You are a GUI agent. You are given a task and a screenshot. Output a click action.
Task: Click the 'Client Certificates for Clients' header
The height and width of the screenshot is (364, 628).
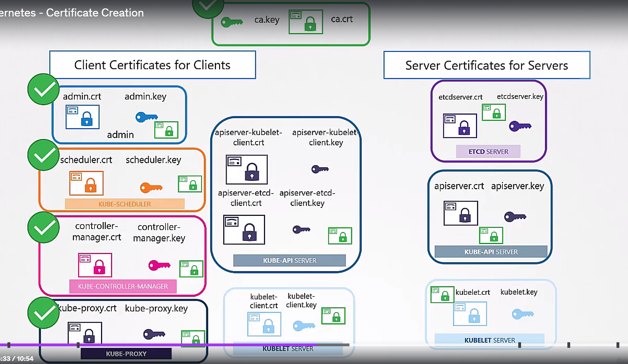tap(152, 65)
